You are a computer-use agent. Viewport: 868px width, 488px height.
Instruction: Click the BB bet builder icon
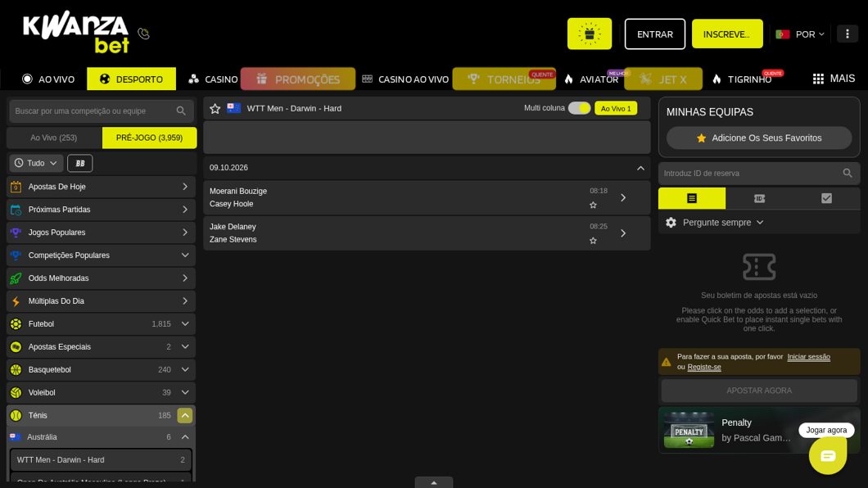79,163
